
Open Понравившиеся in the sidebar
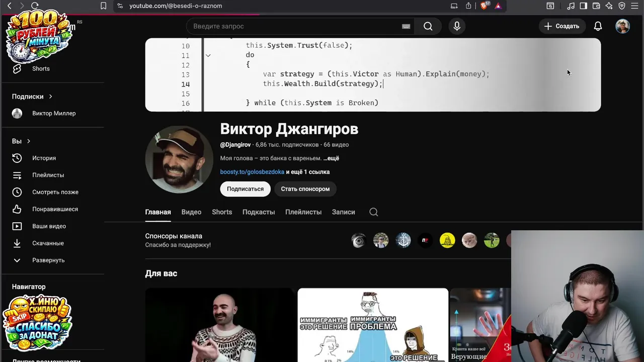pyautogui.click(x=55, y=209)
